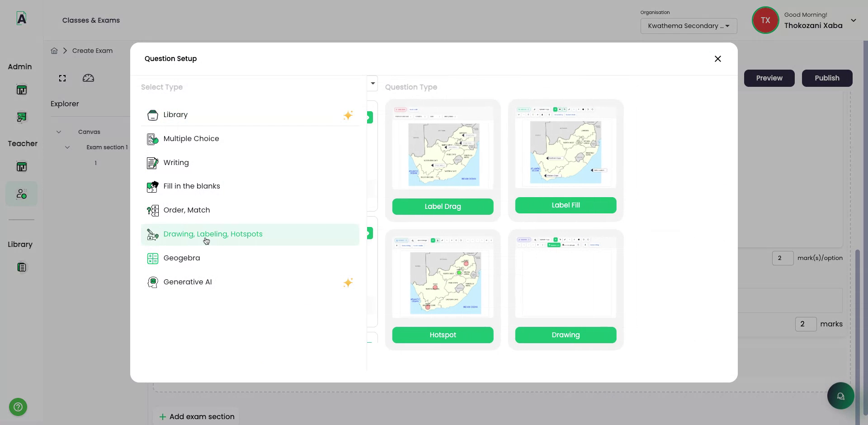Select the Fill in the blanks puzzle icon
The height and width of the screenshot is (425, 868).
[x=153, y=187]
